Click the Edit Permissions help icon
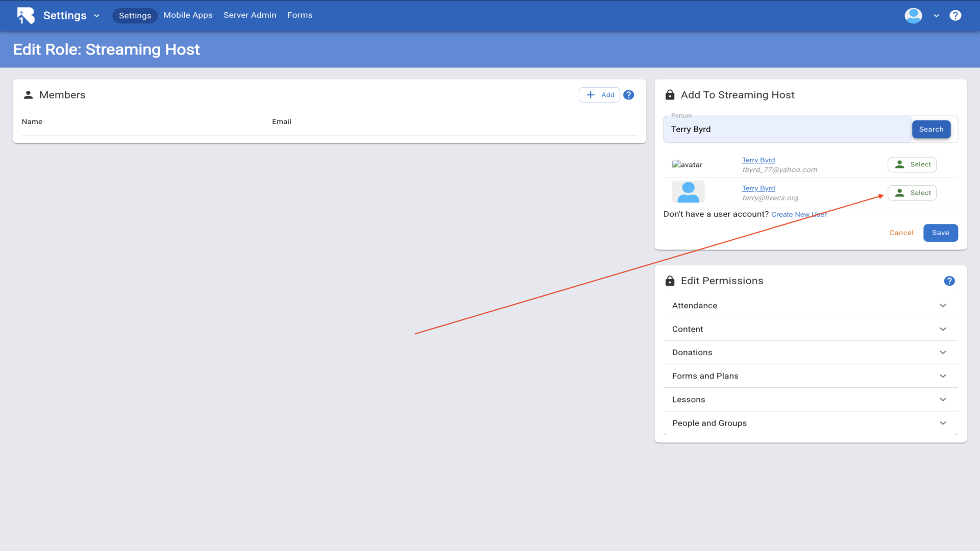The height and width of the screenshot is (551, 980). 949,281
